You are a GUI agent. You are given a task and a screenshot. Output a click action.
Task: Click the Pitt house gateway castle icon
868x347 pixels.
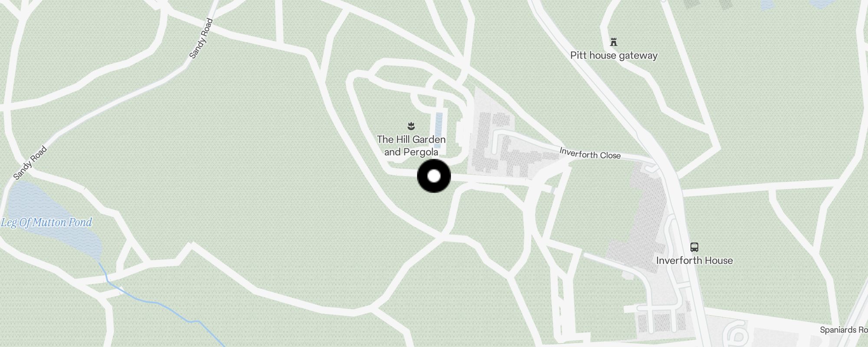click(614, 42)
